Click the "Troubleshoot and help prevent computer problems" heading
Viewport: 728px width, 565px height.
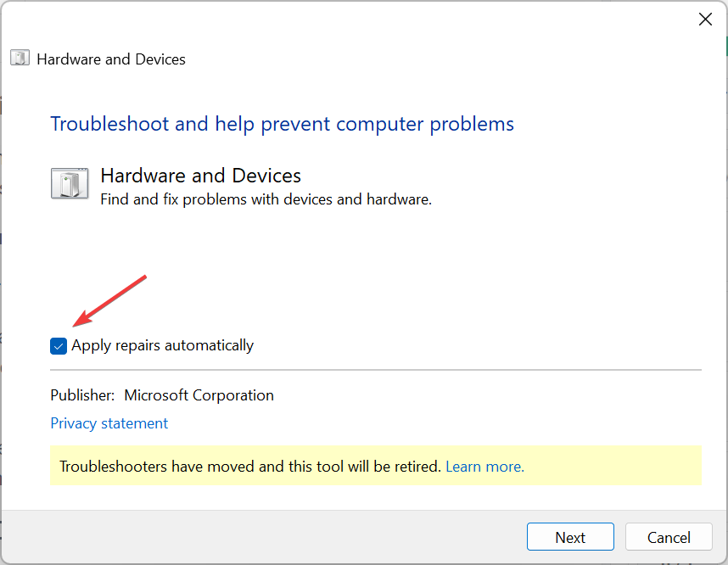(x=283, y=123)
